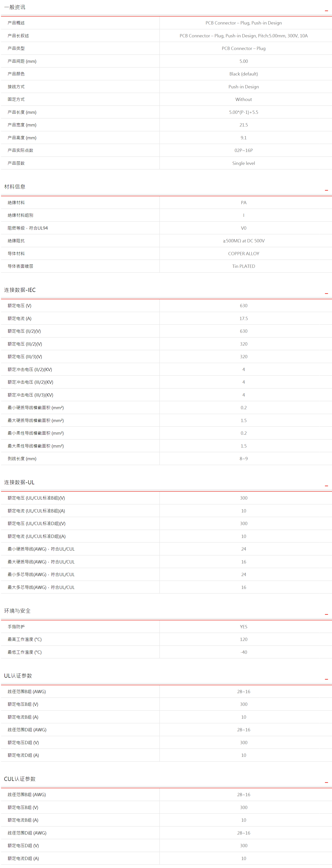Click the 一般资讯 section title
The width and height of the screenshot is (332, 868).
14,7
